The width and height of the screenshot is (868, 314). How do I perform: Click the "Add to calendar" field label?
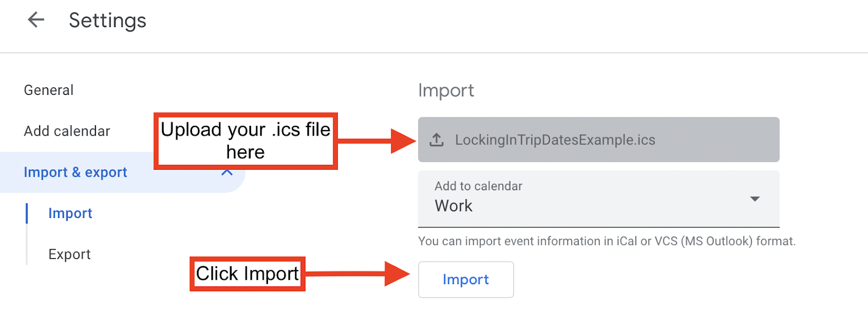click(x=478, y=186)
